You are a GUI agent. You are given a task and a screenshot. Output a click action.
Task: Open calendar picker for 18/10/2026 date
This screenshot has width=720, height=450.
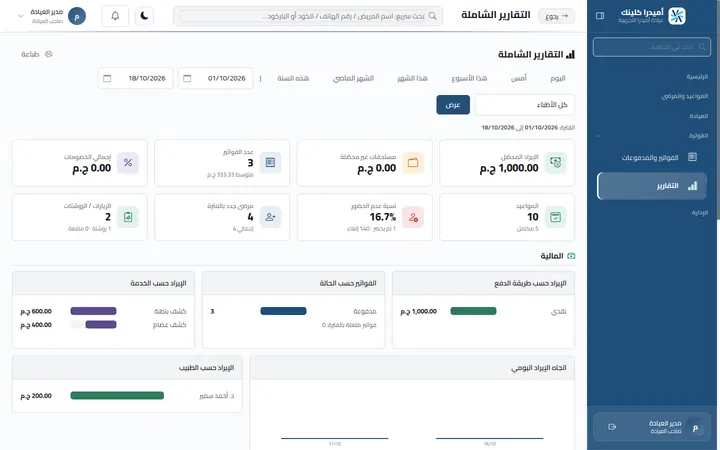pyautogui.click(x=107, y=79)
